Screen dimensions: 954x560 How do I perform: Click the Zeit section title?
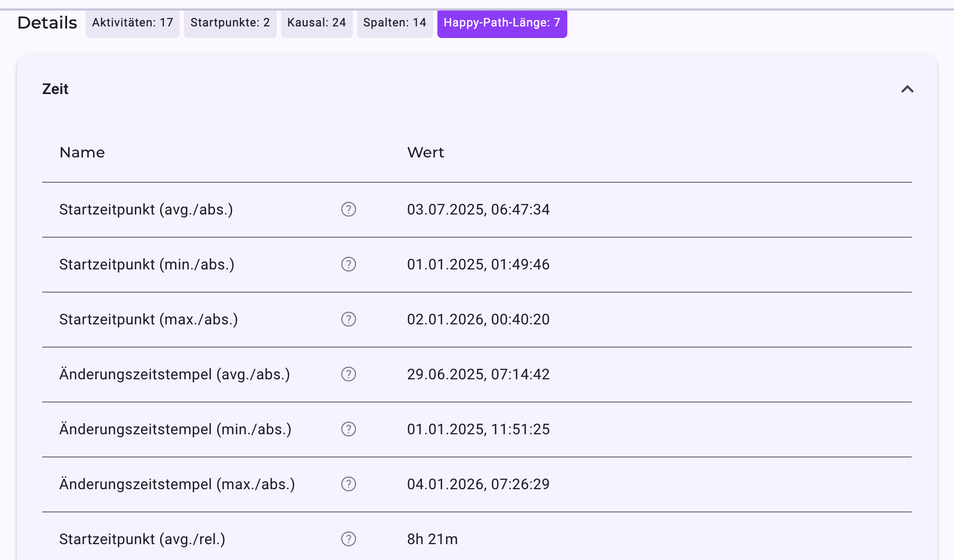[55, 89]
